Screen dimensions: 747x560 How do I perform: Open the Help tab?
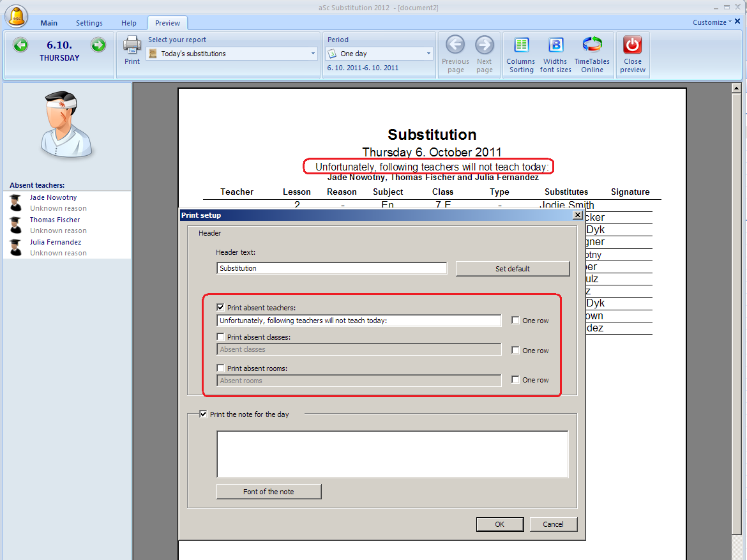pos(128,23)
